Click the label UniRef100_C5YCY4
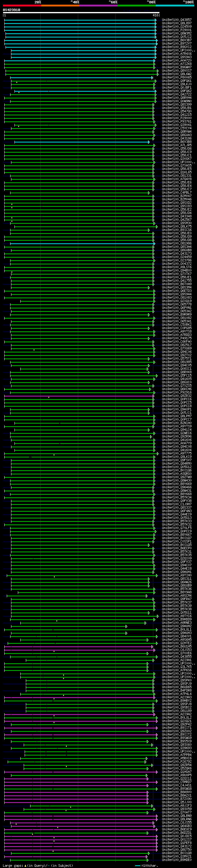Viewport: 197px width, 868px height. click(176, 128)
